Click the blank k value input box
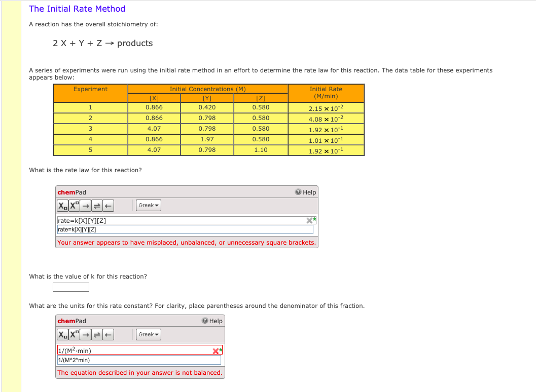The width and height of the screenshot is (536, 392). pyautogui.click(x=70, y=287)
